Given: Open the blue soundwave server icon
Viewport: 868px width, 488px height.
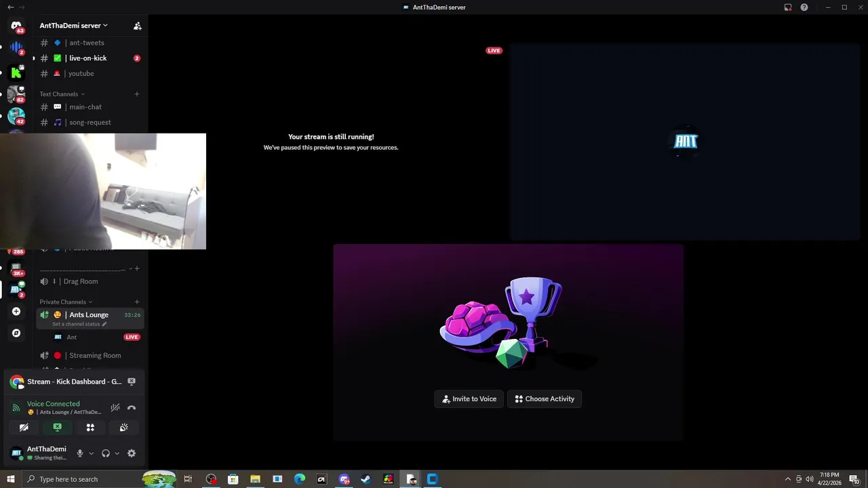Looking at the screenshot, I should (16, 48).
